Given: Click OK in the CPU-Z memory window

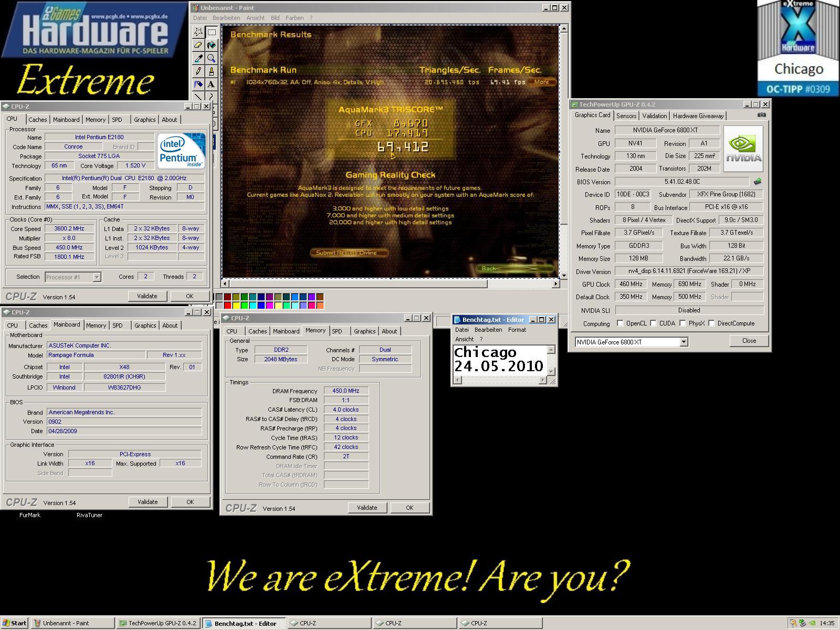Looking at the screenshot, I should click(409, 508).
